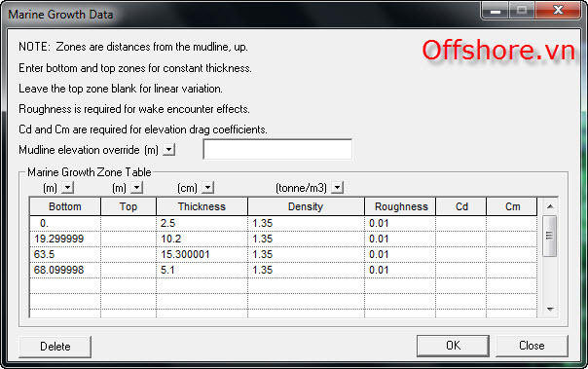This screenshot has width=588, height=369.
Task: Confirm with the OK button
Action: (x=453, y=346)
